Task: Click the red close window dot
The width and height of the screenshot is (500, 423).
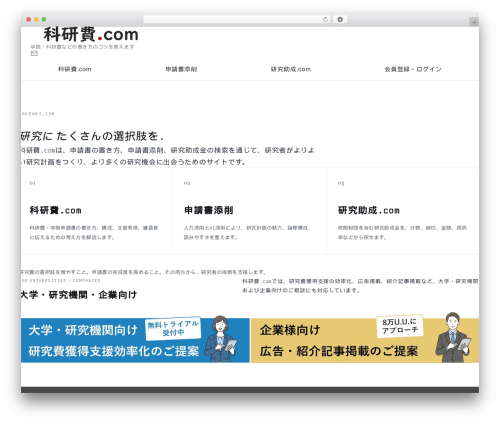Action: [29, 19]
